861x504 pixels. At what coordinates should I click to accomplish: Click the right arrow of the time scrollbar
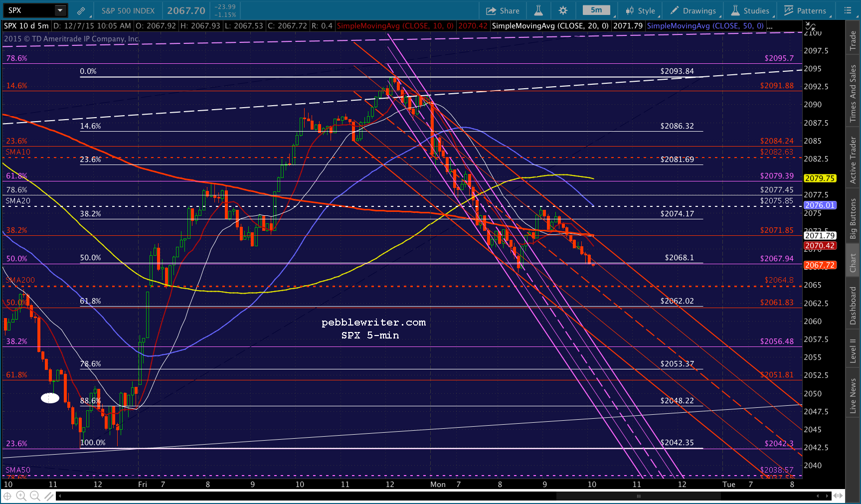[827, 496]
